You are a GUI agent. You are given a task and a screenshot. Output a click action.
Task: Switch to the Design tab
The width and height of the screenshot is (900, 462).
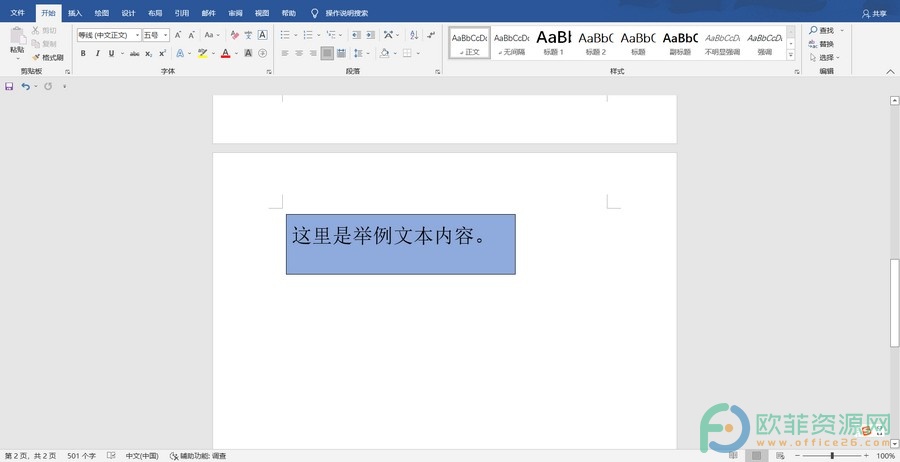(128, 13)
